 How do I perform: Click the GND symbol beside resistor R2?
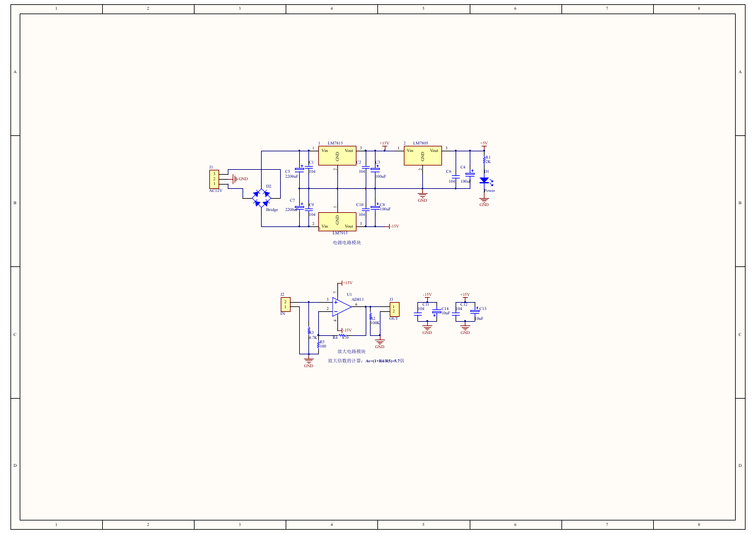[380, 342]
